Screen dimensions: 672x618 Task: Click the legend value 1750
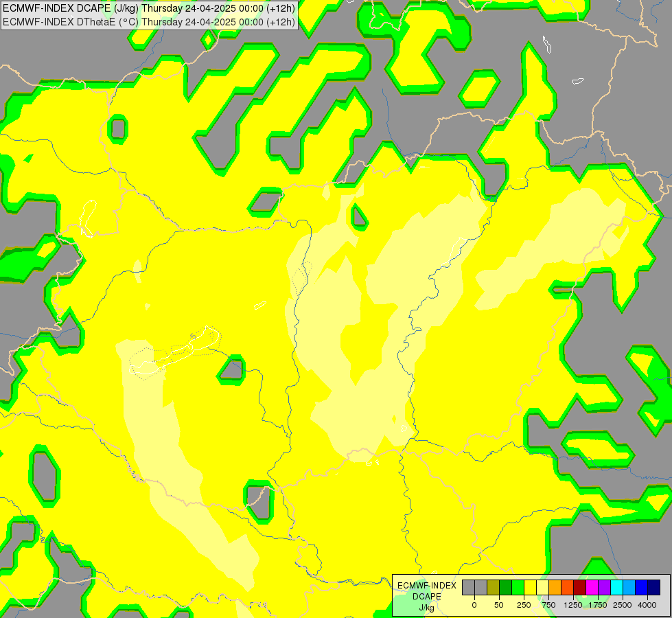(598, 605)
